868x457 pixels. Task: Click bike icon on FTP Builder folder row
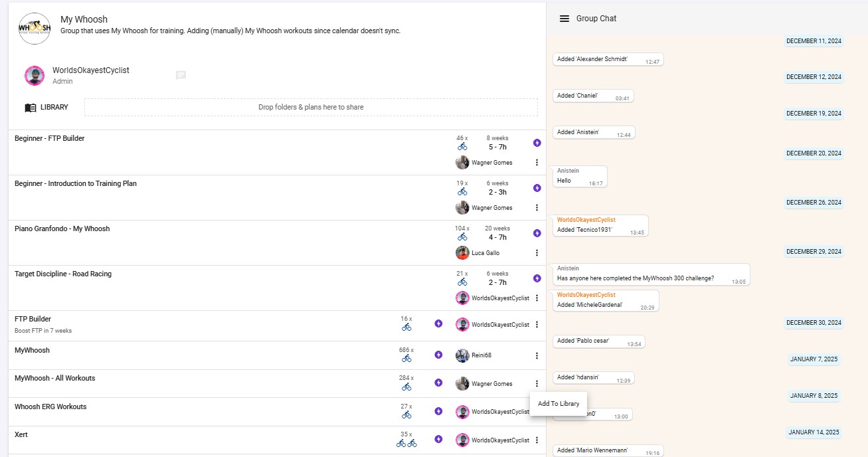406,327
